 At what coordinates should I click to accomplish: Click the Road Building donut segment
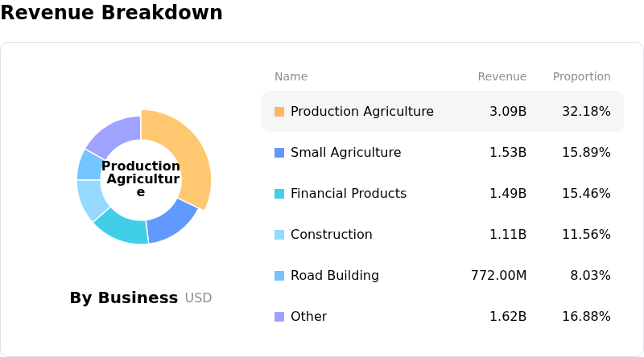[89, 165]
